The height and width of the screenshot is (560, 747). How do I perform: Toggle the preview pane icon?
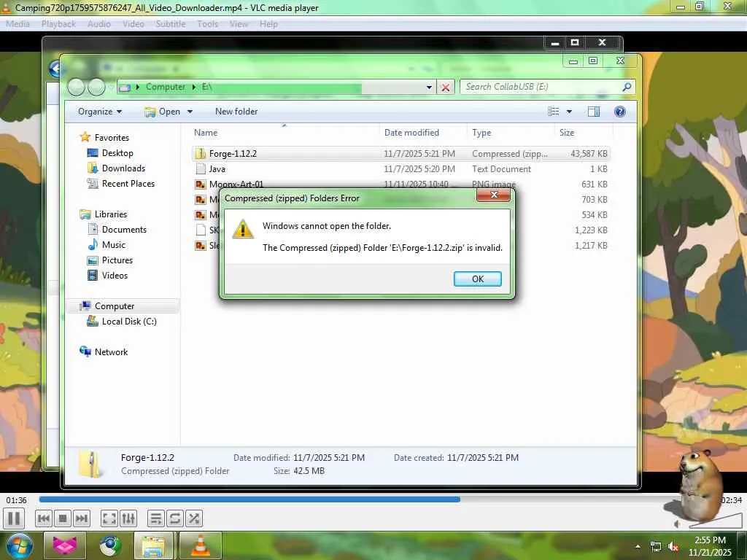tap(594, 112)
